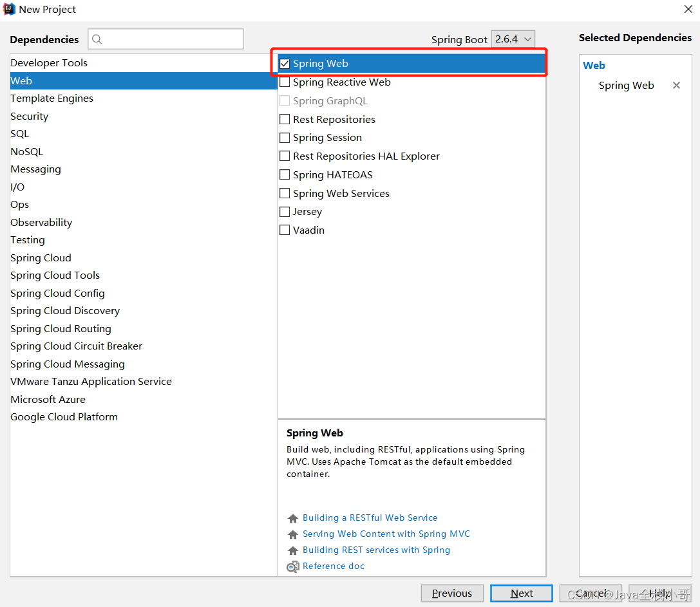Select the Developer Tools category
The image size is (700, 607).
tap(144, 63)
